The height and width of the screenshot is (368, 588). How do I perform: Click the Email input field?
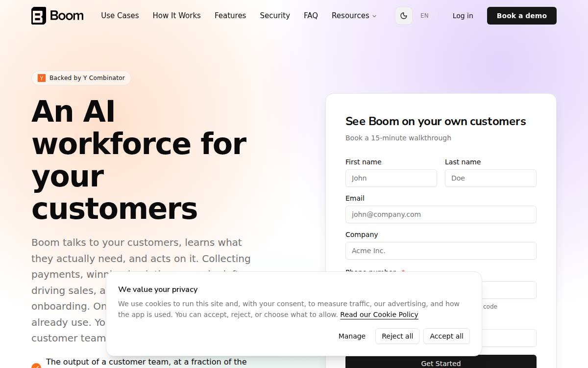pyautogui.click(x=441, y=214)
